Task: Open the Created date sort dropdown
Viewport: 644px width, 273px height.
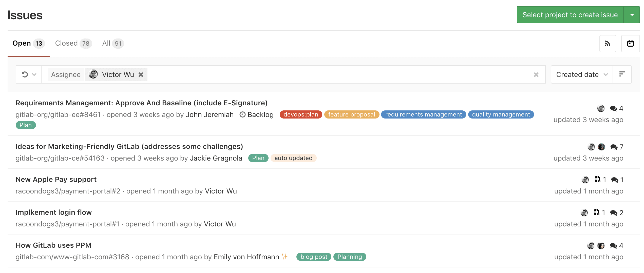Action: 581,74
